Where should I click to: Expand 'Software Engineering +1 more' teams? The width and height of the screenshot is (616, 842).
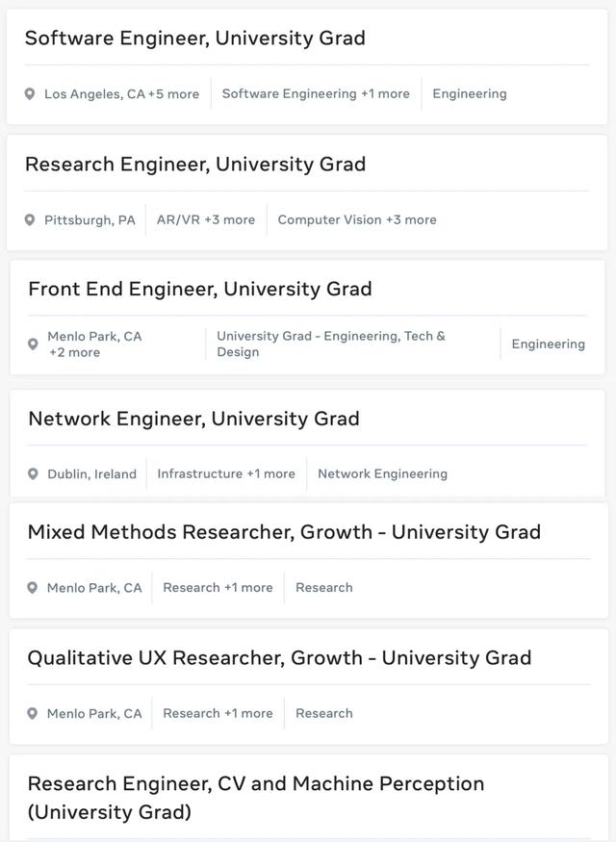(316, 94)
